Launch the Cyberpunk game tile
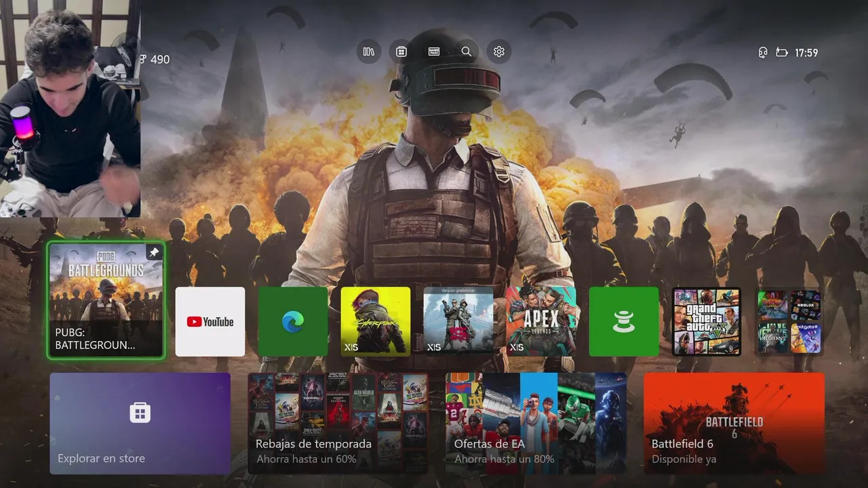This screenshot has width=868, height=488. 376,321
